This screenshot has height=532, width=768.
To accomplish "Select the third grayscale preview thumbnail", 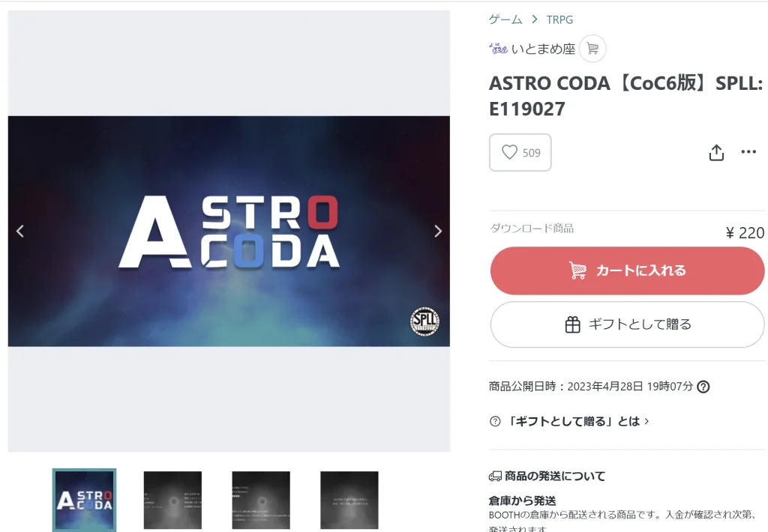I will tap(260, 501).
